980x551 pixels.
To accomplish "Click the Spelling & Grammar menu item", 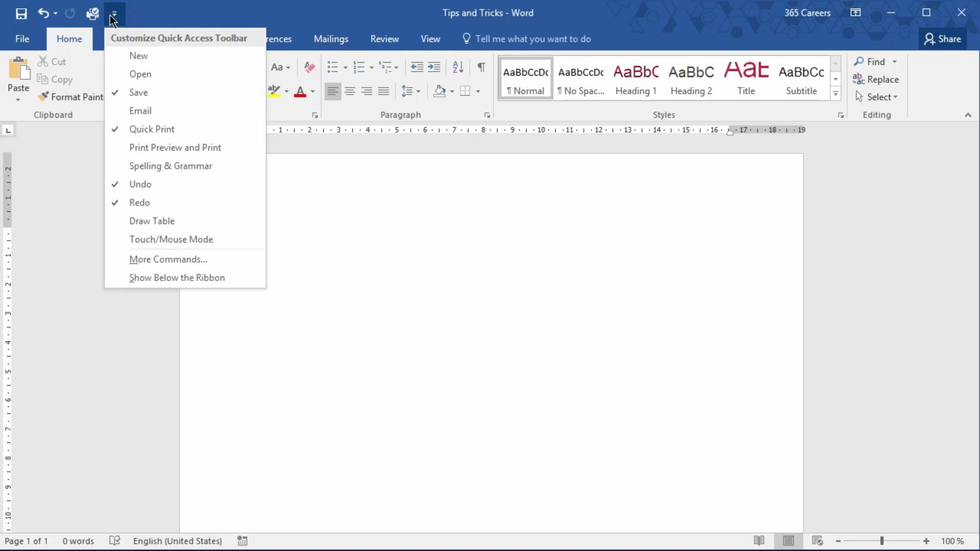I will tap(170, 165).
